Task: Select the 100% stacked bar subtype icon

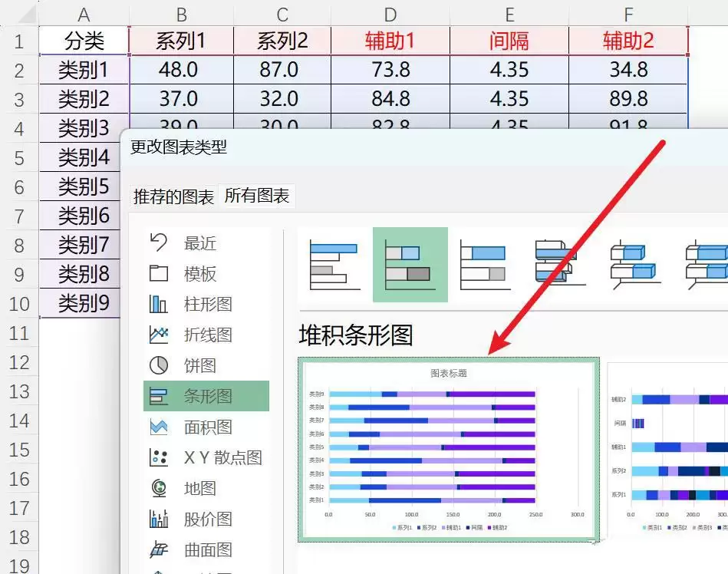Action: coord(484,266)
